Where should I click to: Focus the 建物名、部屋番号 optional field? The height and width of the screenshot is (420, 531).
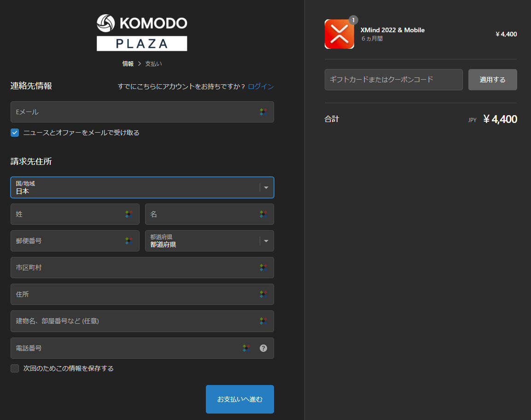coord(142,321)
